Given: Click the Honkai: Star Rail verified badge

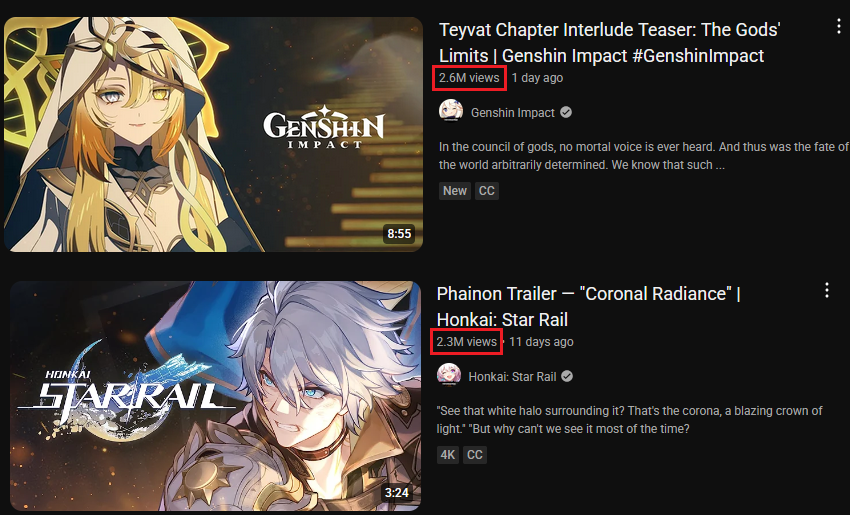Looking at the screenshot, I should (x=567, y=376).
